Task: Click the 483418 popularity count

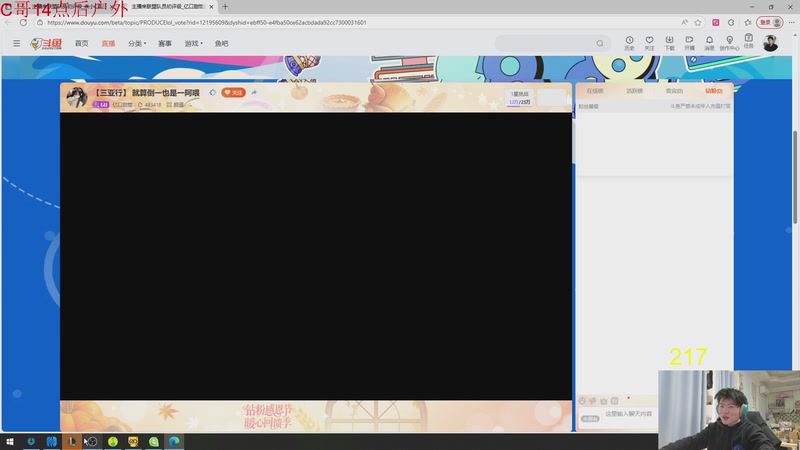Action: pyautogui.click(x=149, y=105)
